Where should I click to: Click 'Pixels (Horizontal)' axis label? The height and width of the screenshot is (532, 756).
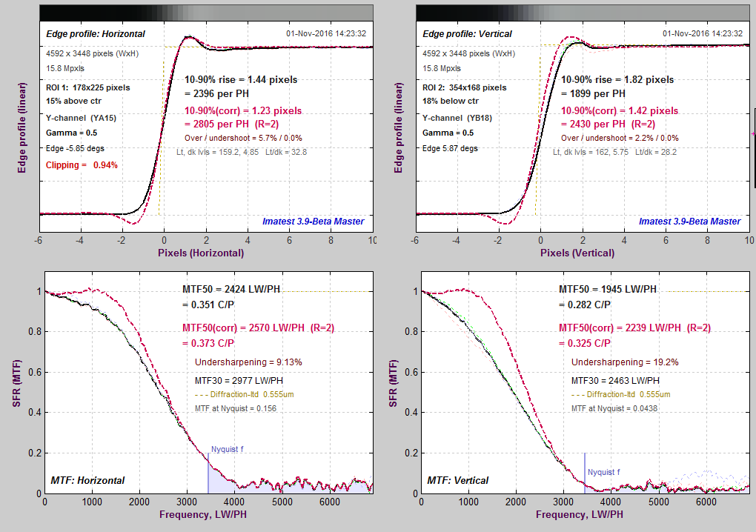tap(201, 253)
